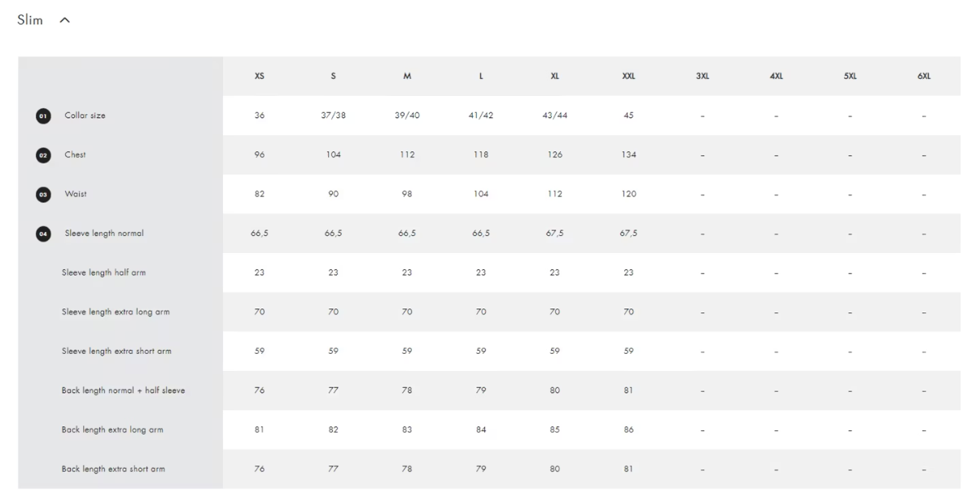
Task: Click the Waist row label
Action: pos(76,194)
